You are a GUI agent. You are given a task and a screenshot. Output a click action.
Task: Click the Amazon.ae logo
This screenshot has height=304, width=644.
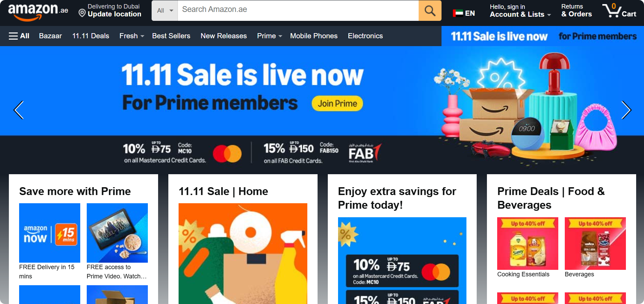coord(38,11)
